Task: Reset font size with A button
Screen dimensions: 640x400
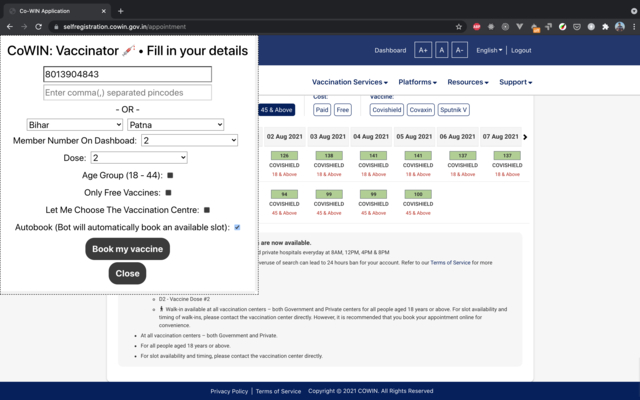Action: pos(441,50)
